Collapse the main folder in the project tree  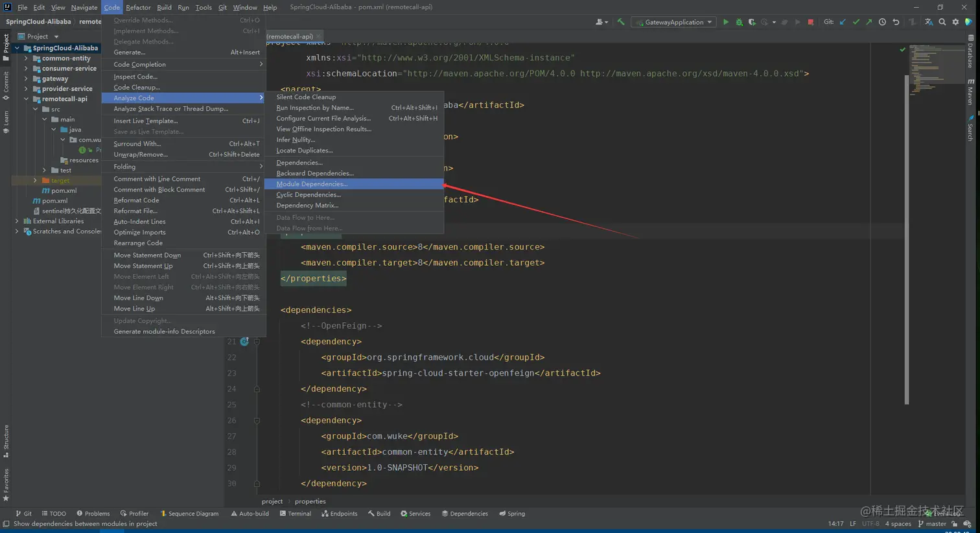click(45, 119)
